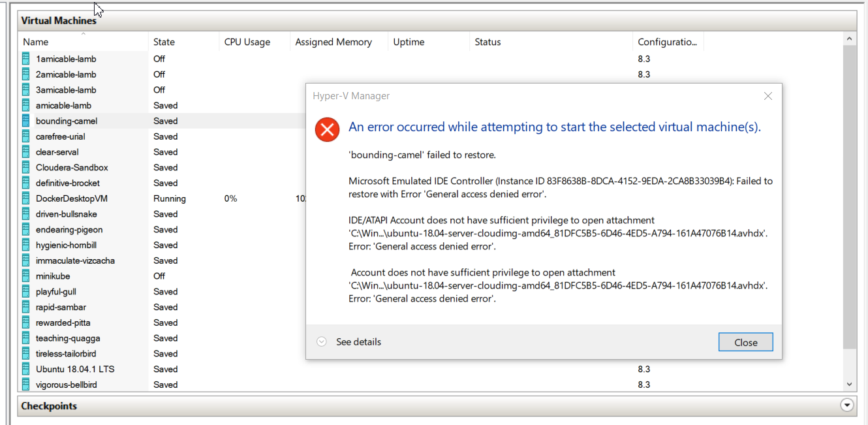The image size is (868, 425).
Task: Dismiss the Hyper-V Manager dialog with the X
Action: click(x=767, y=95)
